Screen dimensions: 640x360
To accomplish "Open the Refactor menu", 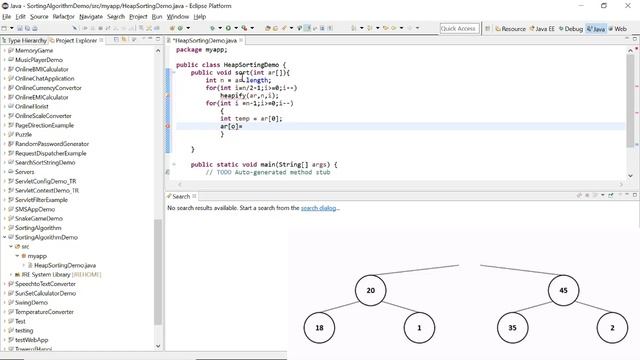I will point(63,17).
